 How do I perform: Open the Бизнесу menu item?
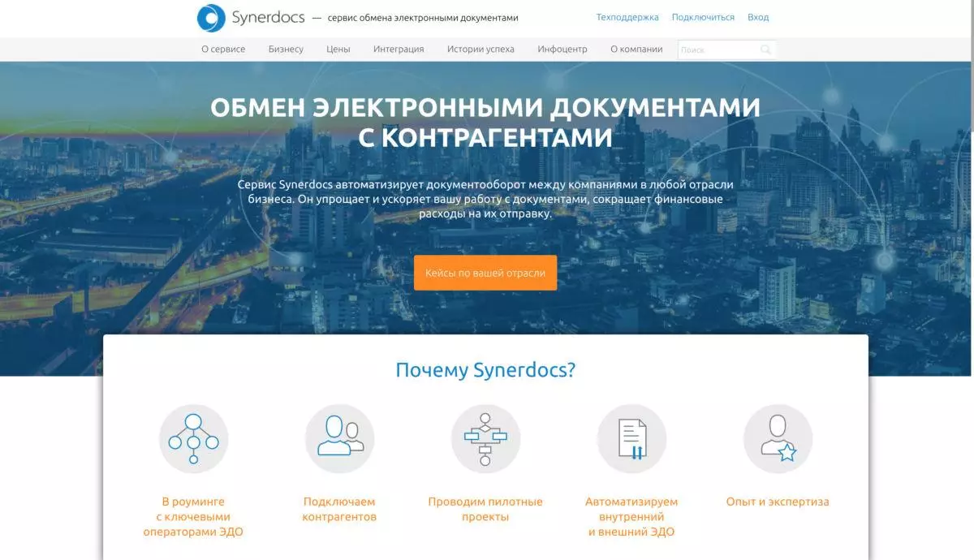tap(286, 49)
